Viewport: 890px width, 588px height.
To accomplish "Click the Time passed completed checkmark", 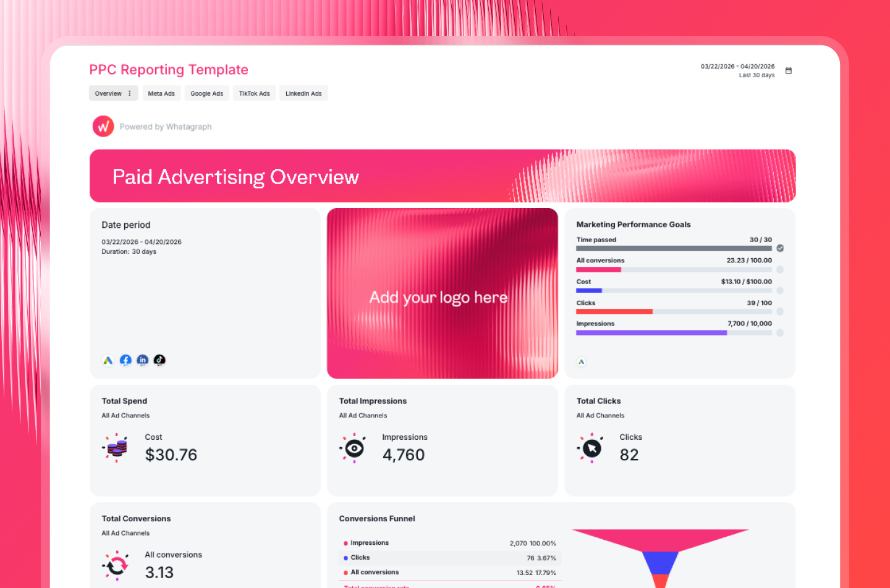I will click(780, 248).
